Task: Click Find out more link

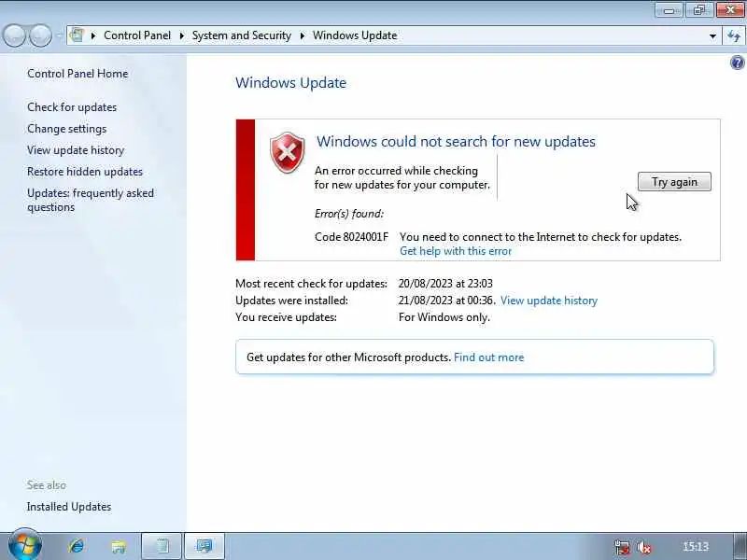Action: [x=488, y=357]
